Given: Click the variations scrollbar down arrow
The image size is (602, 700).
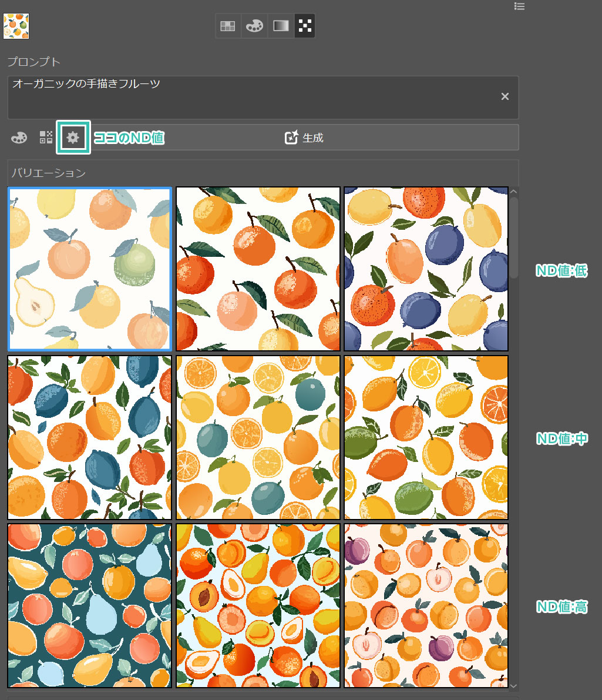Looking at the screenshot, I should (514, 685).
